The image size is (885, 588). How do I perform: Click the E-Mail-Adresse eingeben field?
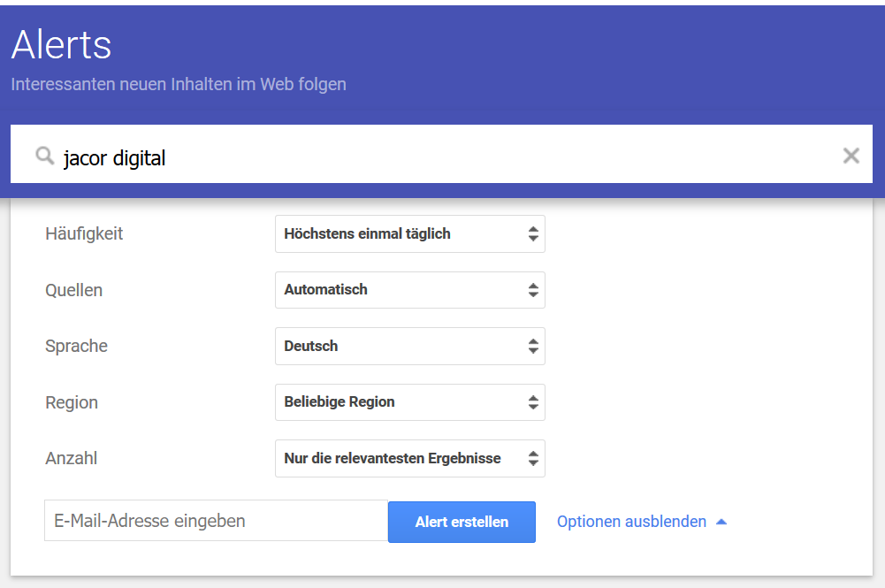pyautogui.click(x=215, y=521)
